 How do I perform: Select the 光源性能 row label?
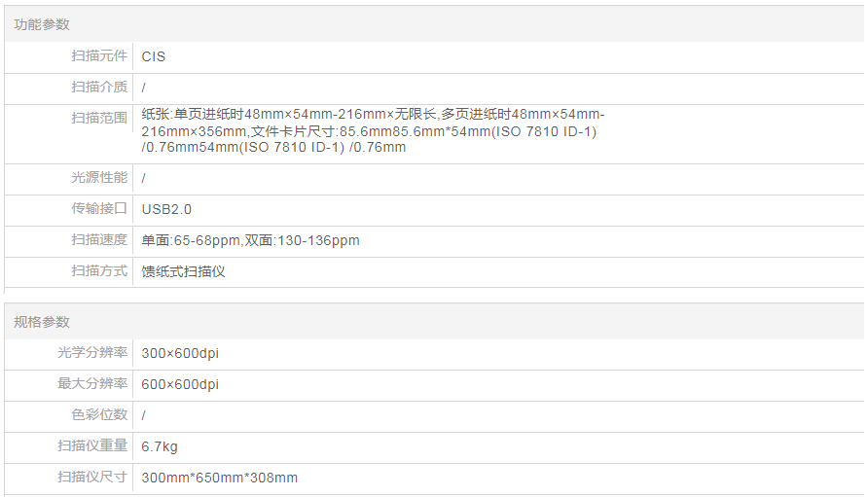[x=99, y=178]
